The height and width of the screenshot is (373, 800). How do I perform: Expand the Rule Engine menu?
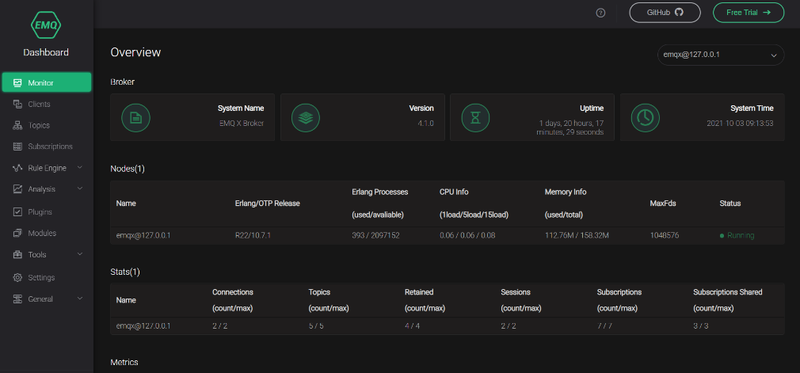[46, 168]
